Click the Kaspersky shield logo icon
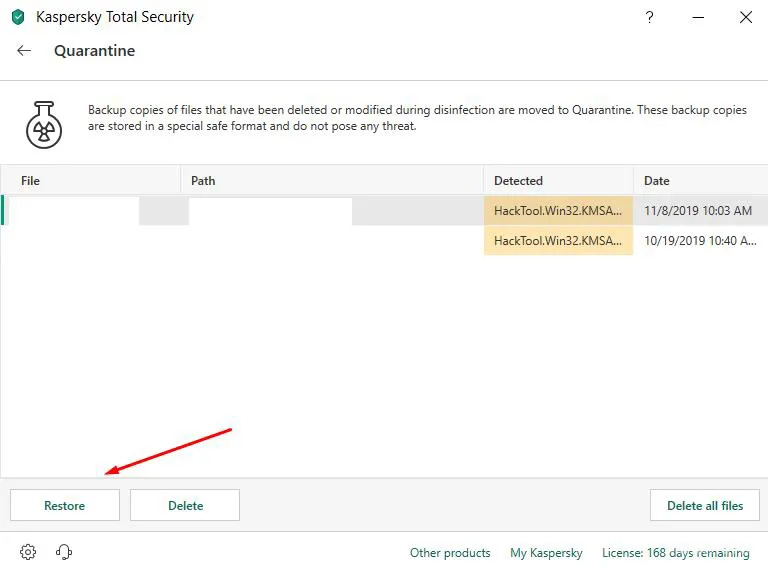768x572 pixels. coord(18,17)
